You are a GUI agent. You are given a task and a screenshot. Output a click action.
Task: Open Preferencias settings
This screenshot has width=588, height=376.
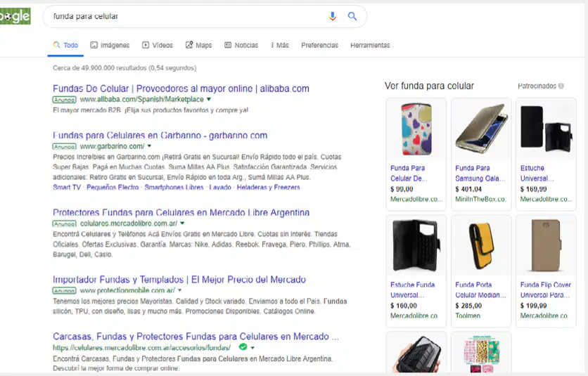[319, 46]
